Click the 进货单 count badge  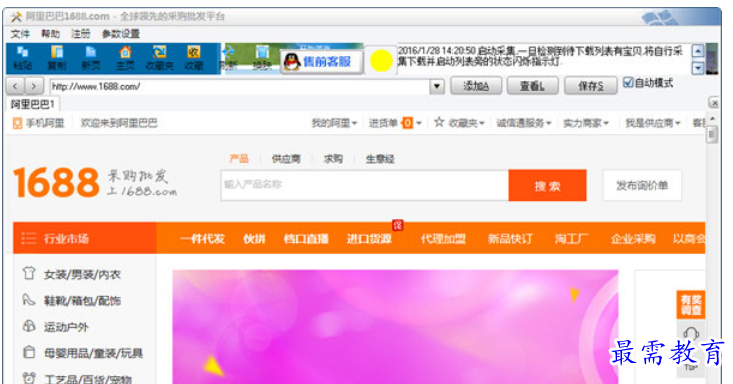pos(408,123)
